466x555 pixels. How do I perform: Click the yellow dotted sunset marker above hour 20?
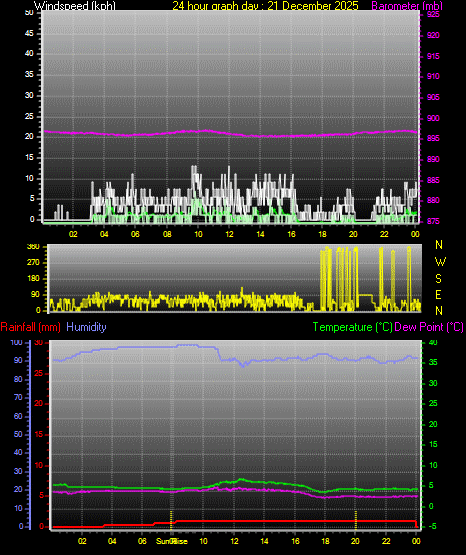point(356,520)
